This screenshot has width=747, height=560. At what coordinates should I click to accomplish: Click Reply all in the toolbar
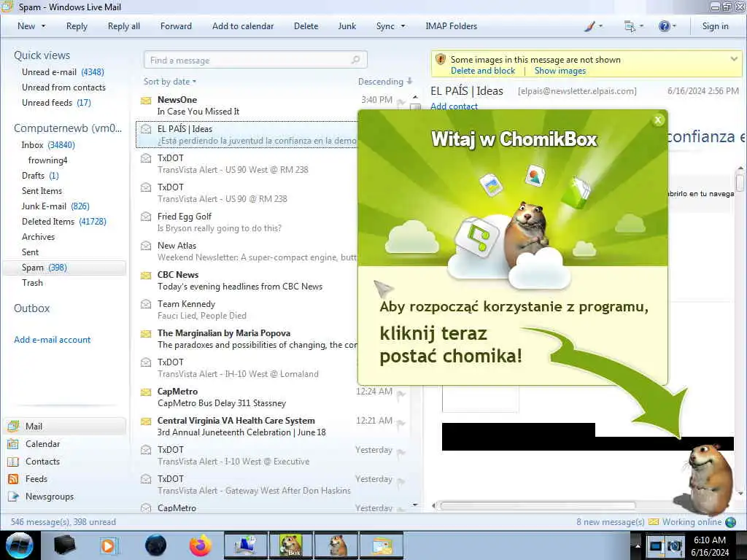click(124, 26)
